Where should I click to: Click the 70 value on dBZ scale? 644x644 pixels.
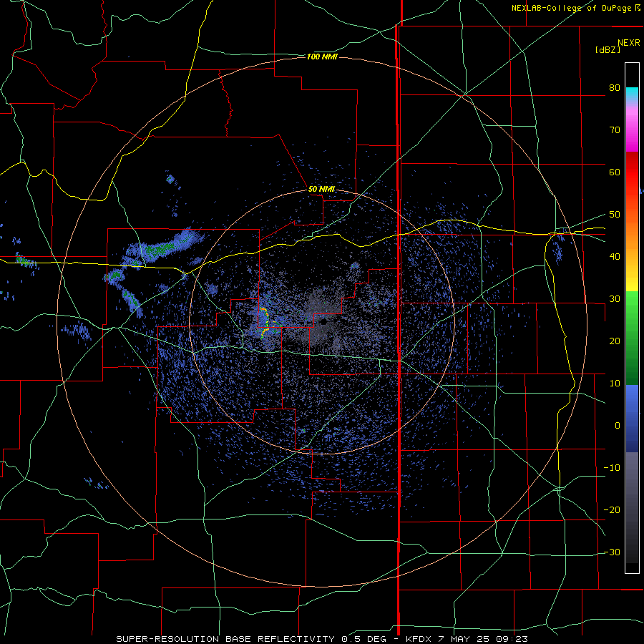(615, 130)
